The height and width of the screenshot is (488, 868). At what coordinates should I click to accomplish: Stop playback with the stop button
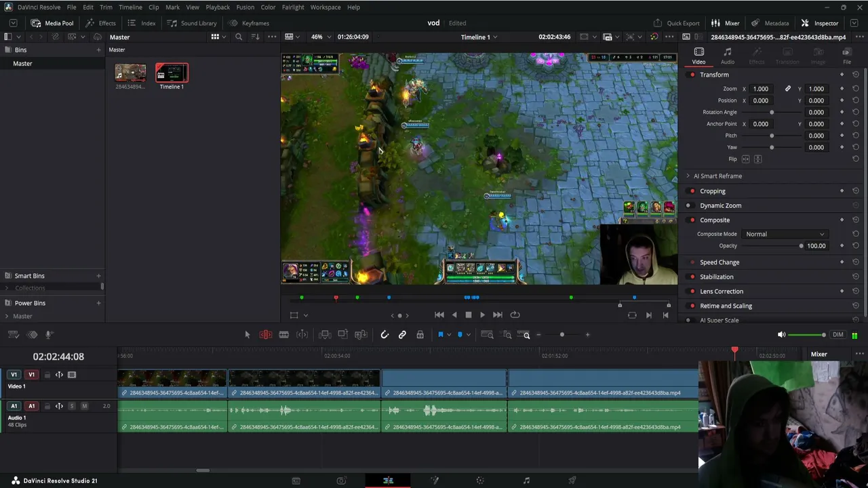[x=468, y=315]
